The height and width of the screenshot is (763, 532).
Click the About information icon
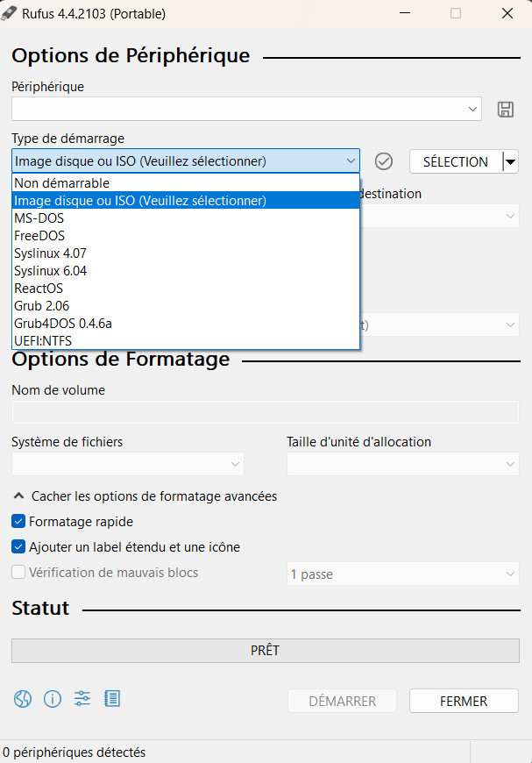pyautogui.click(x=53, y=699)
